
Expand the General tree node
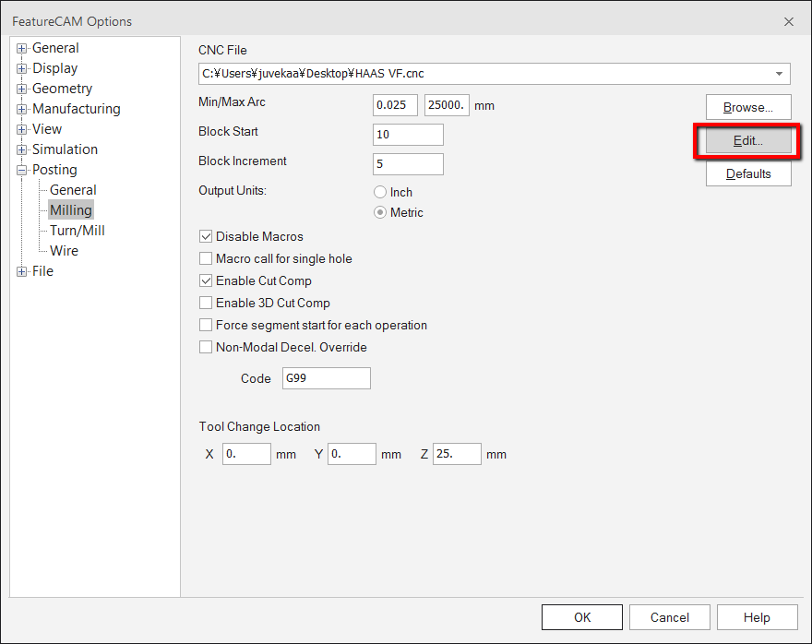click(x=21, y=47)
